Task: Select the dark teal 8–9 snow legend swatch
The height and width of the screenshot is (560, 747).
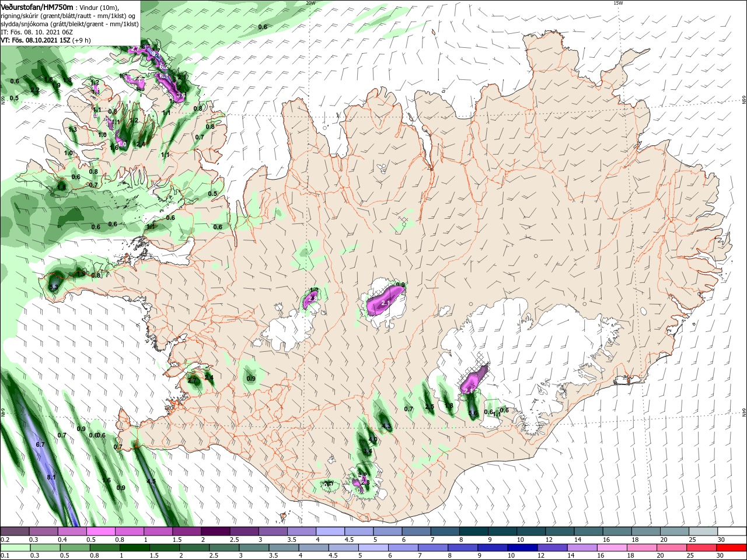Action: click(x=474, y=531)
